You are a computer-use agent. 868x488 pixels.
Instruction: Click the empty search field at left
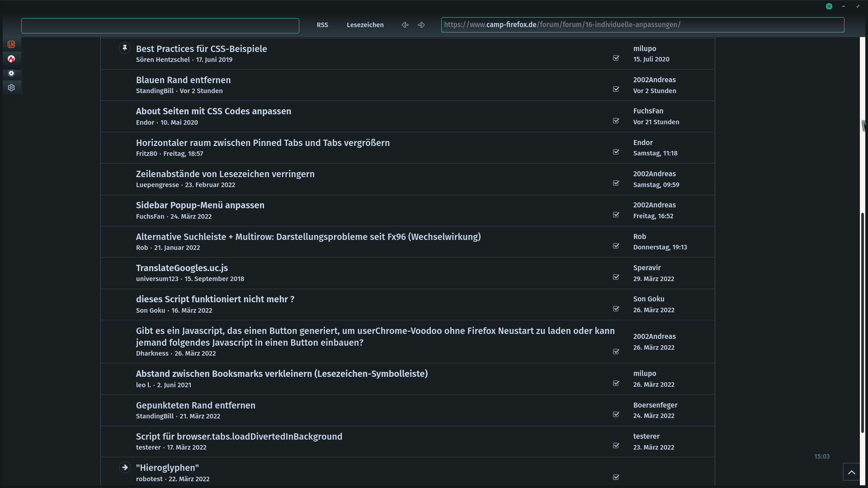pyautogui.click(x=160, y=26)
